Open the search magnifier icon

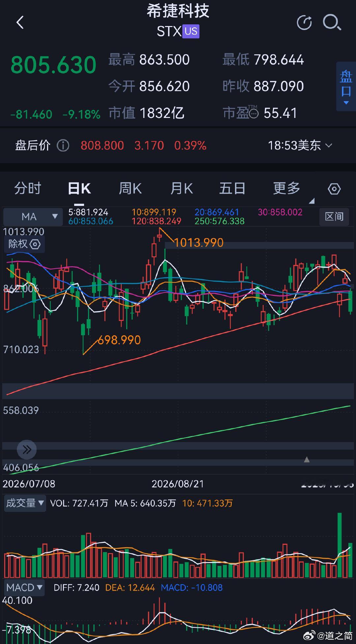[x=332, y=23]
